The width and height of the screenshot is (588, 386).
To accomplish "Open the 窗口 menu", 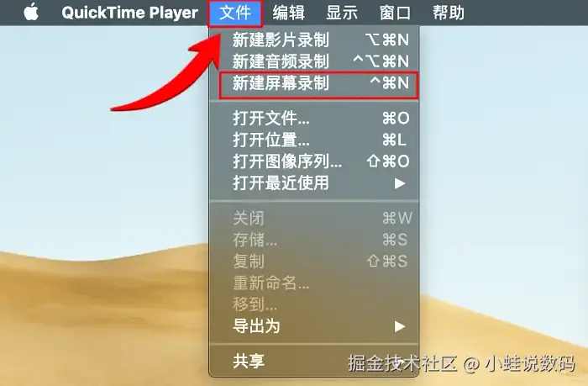I will point(395,13).
